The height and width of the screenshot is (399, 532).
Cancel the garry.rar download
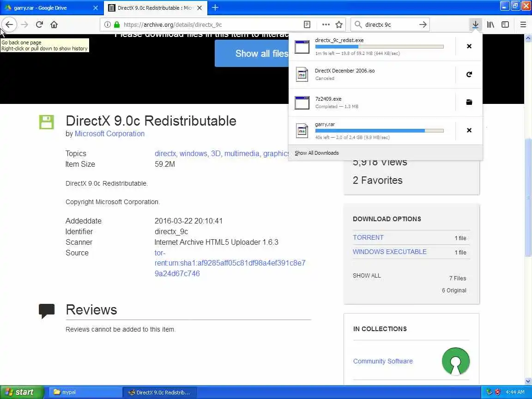469,130
